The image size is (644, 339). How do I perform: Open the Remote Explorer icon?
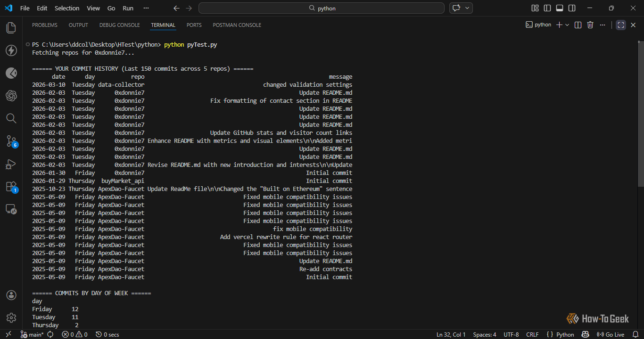tap(11, 209)
